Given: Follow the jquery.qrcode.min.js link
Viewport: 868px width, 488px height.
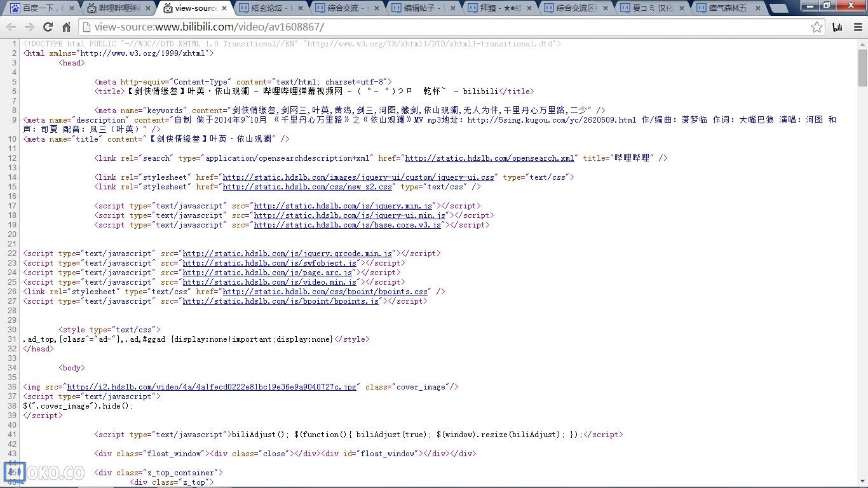Looking at the screenshot, I should point(287,254).
